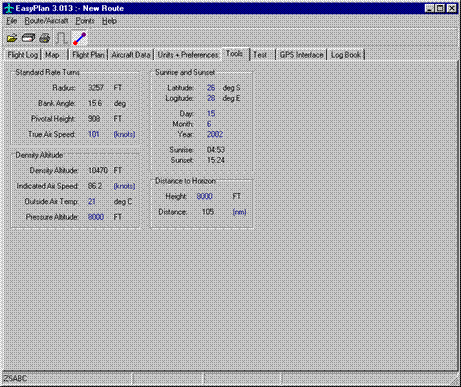This screenshot has width=461, height=387.
Task: Click the flight profile toolbar icon
Action: pyautogui.click(x=61, y=38)
